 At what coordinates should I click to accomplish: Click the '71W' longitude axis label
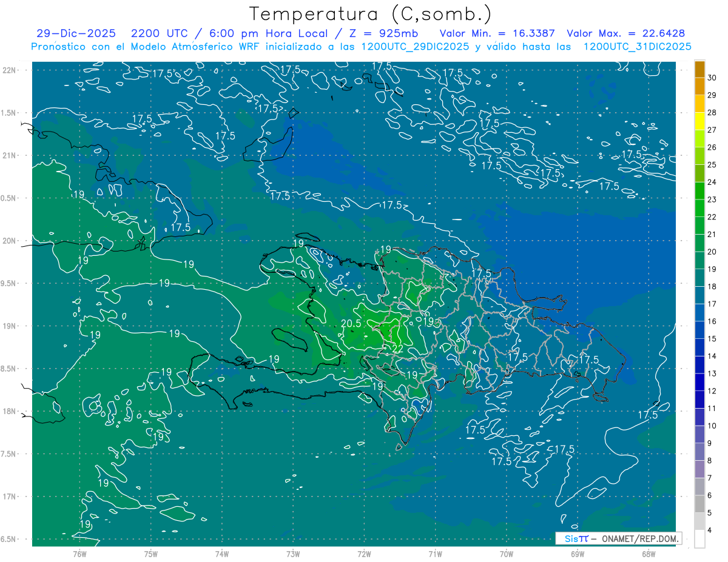click(435, 554)
